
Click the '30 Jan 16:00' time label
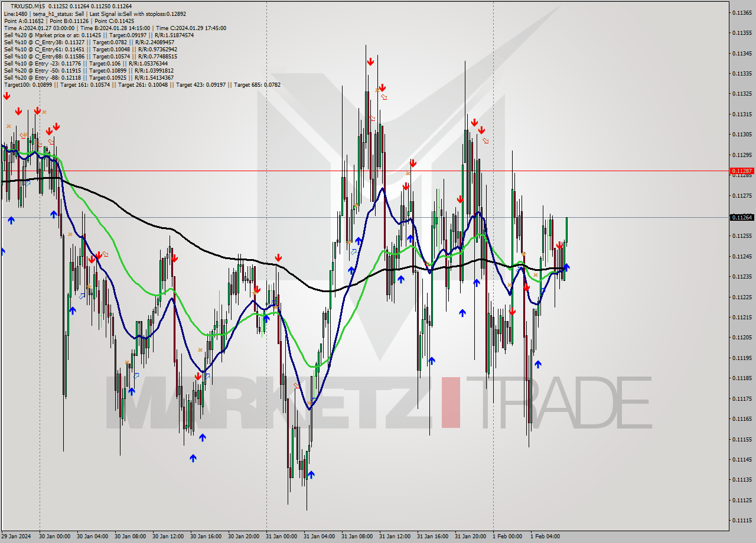pos(206,537)
